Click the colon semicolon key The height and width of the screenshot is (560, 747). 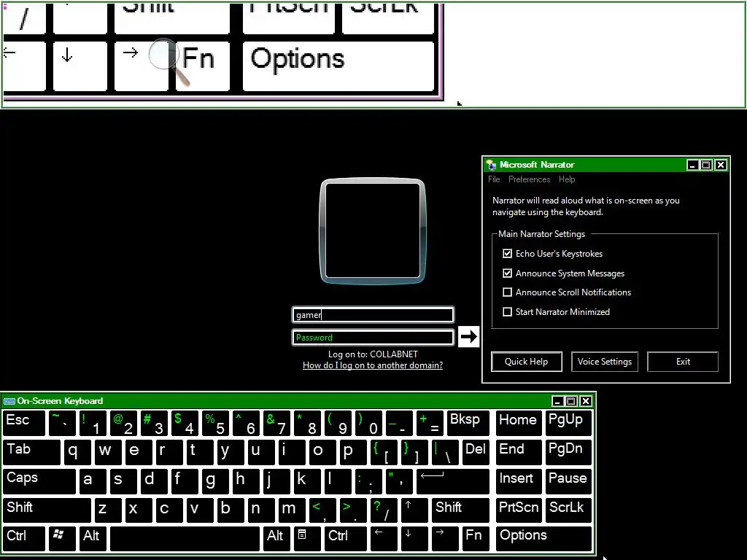click(368, 481)
